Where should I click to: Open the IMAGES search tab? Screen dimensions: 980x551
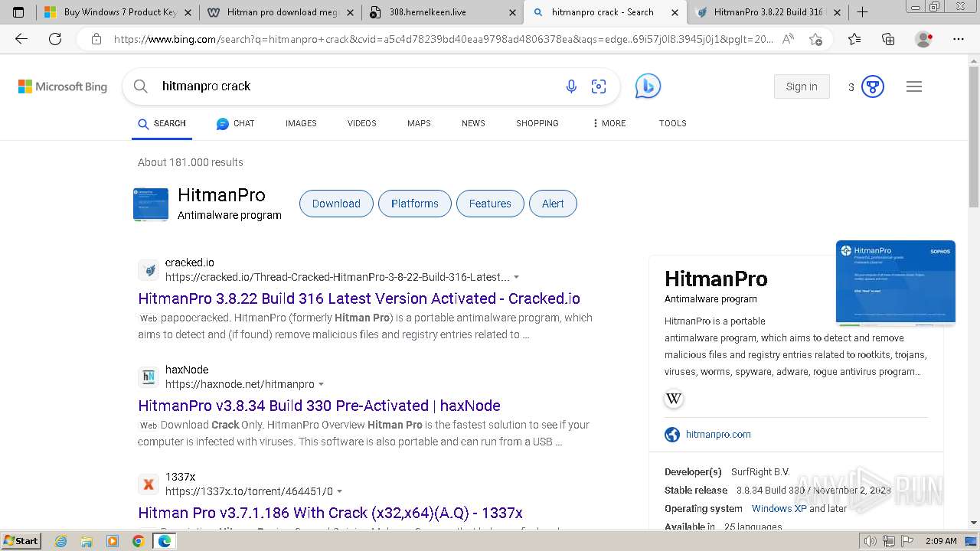[301, 123]
